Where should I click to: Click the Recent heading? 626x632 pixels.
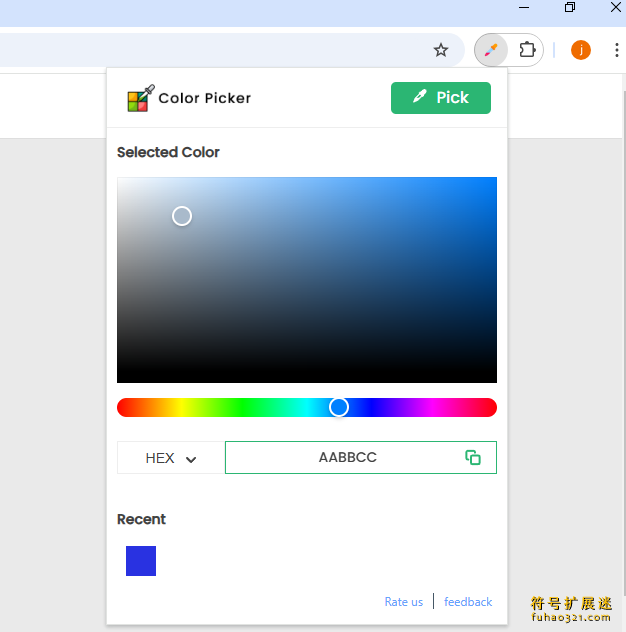pos(141,519)
